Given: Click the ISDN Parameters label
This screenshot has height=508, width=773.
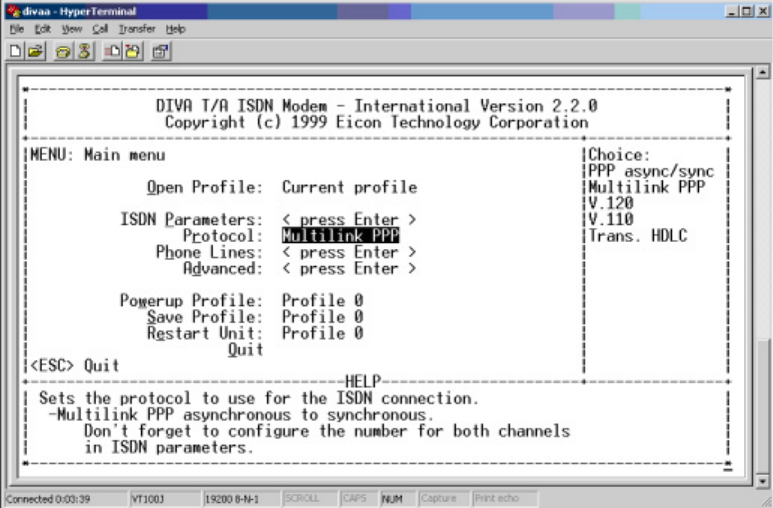Looking at the screenshot, I should tap(191, 219).
